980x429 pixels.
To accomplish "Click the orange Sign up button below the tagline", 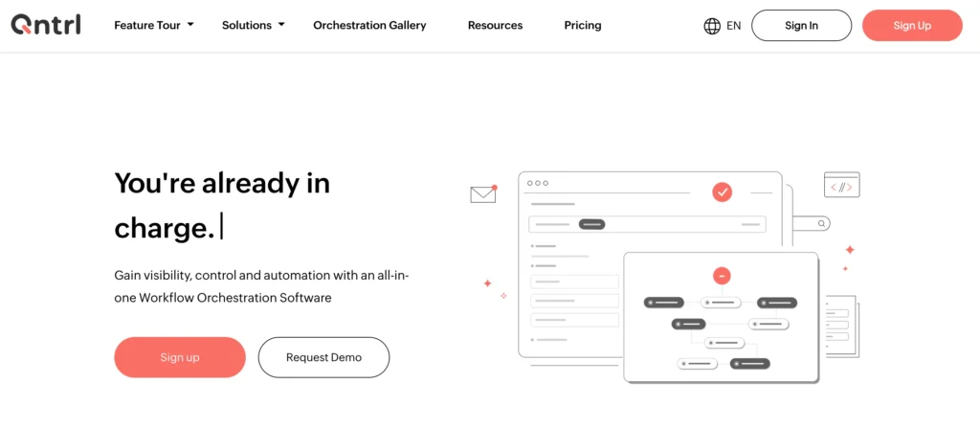I will coord(180,357).
